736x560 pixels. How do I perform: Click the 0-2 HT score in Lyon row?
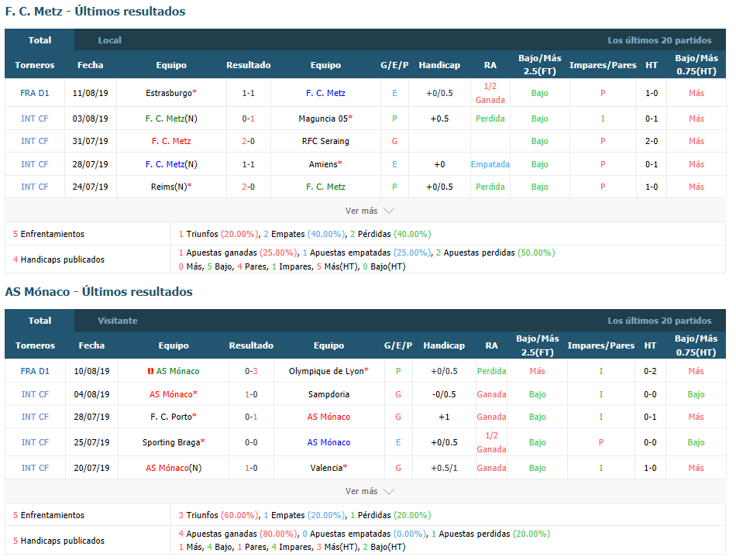point(650,371)
